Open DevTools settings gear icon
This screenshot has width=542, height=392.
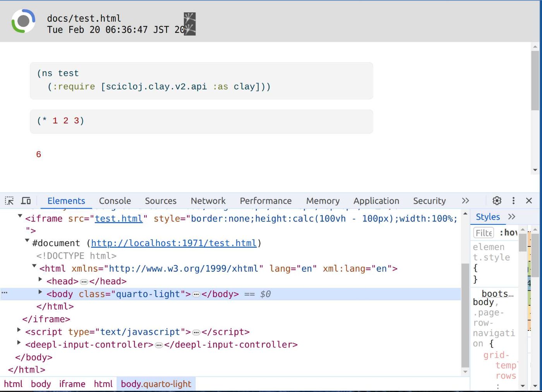pos(497,200)
